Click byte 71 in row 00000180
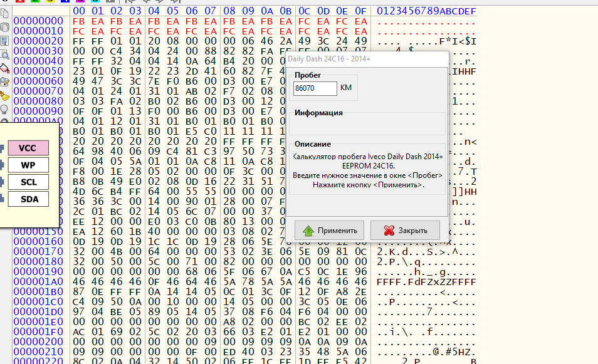 pos(191,262)
